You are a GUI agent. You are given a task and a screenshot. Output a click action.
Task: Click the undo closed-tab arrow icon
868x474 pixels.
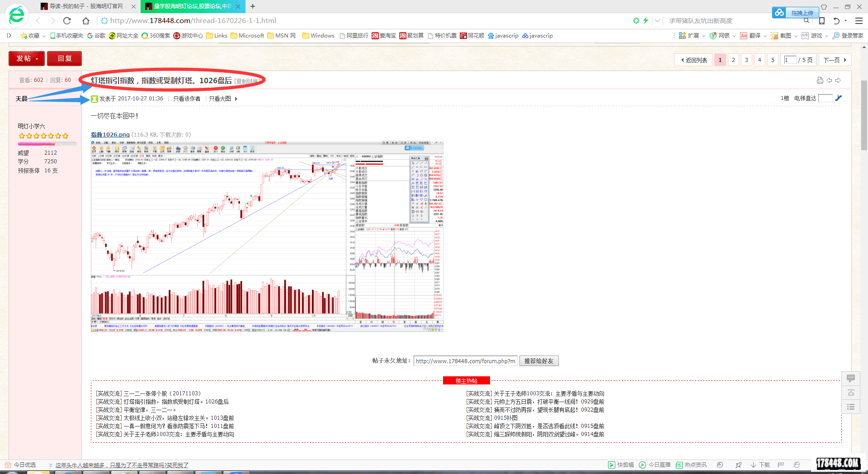coord(836,21)
